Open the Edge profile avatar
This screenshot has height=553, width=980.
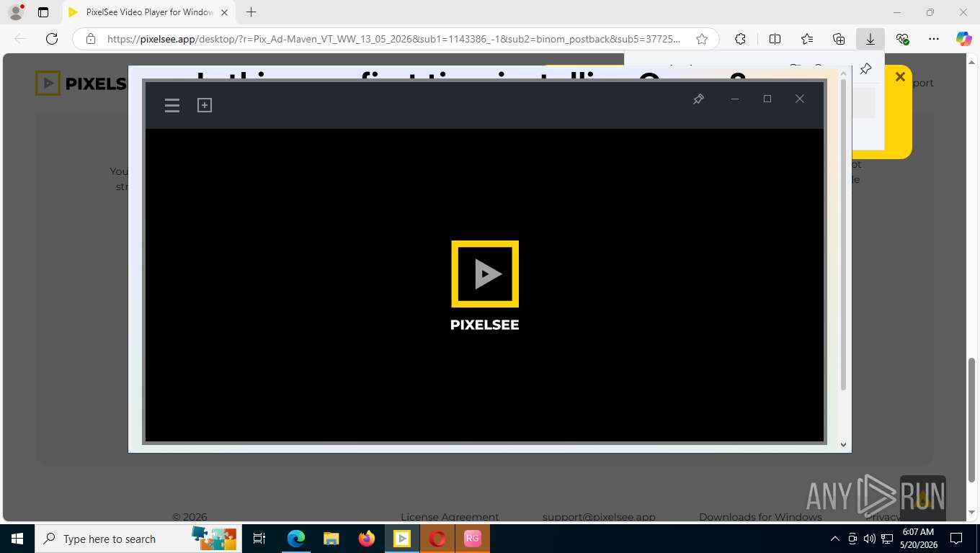click(15, 12)
